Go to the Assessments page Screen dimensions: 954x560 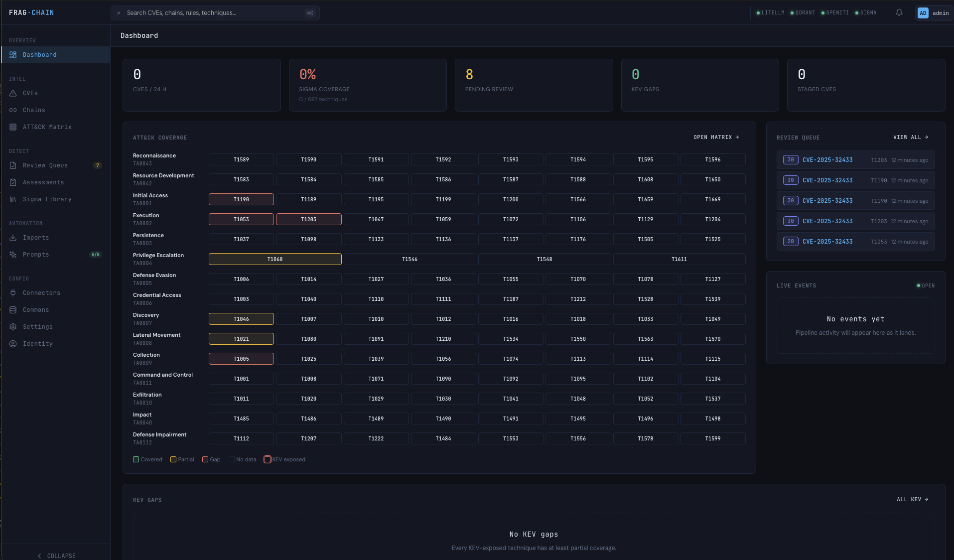(55, 182)
